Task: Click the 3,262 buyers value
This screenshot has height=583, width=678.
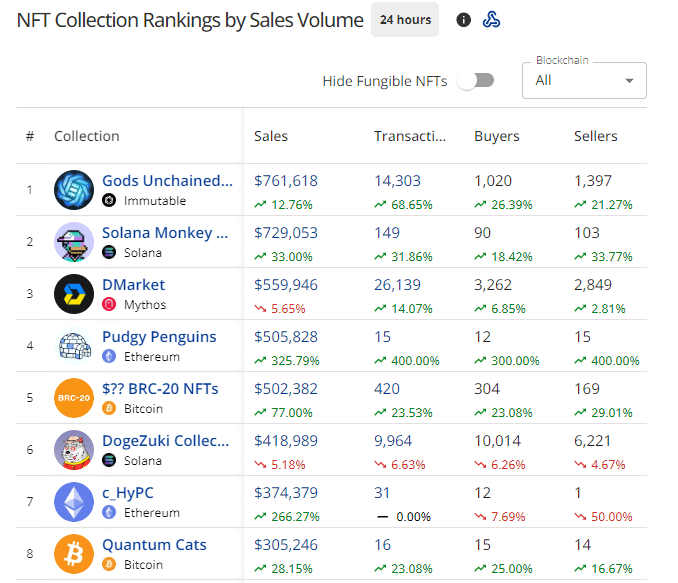Action: coord(493,285)
